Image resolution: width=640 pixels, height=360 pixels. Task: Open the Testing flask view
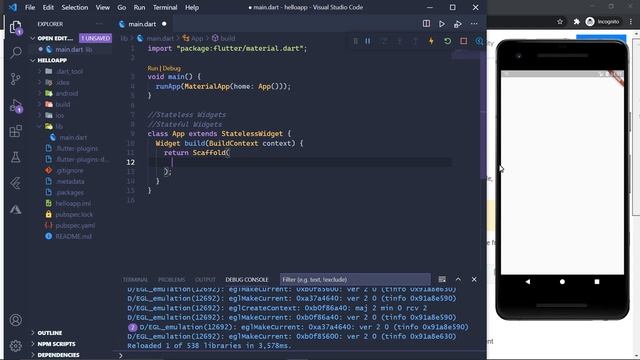tap(16, 157)
